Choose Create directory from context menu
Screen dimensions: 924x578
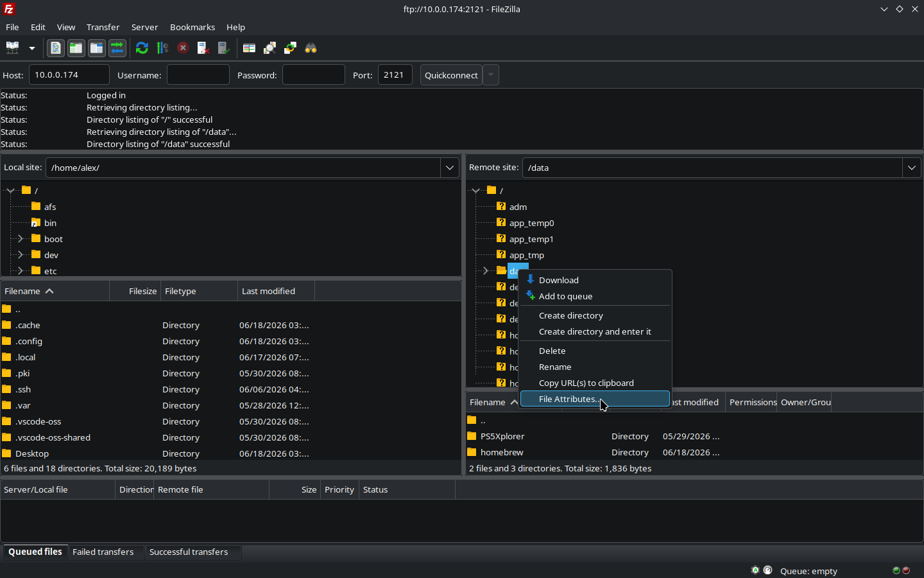pyautogui.click(x=595, y=315)
